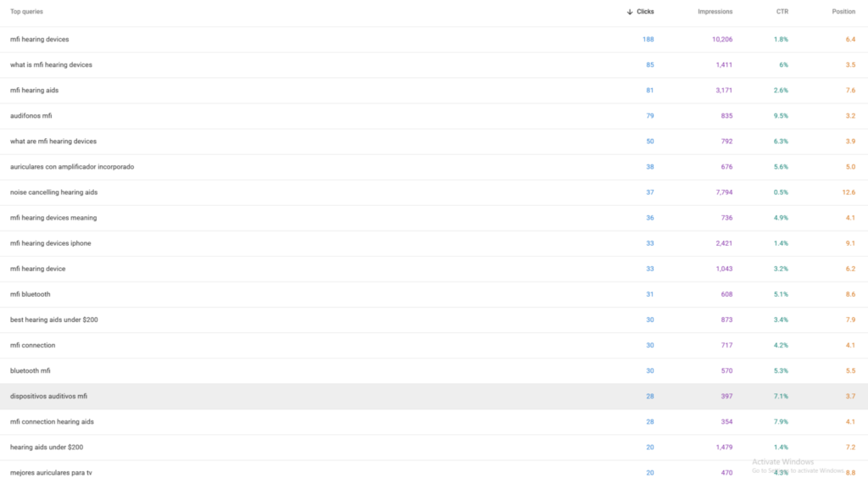Sort table by Clicks column header
Screen dimensions: 868x484
pos(645,12)
